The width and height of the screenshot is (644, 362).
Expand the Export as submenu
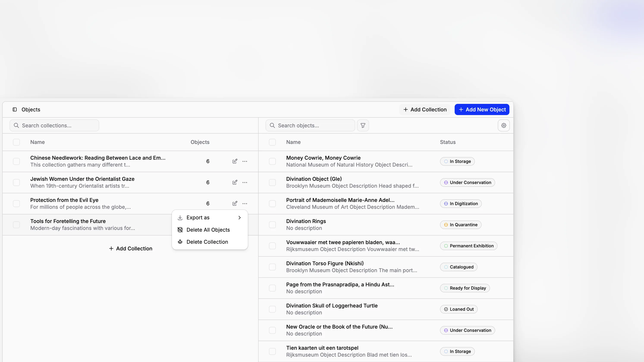209,218
